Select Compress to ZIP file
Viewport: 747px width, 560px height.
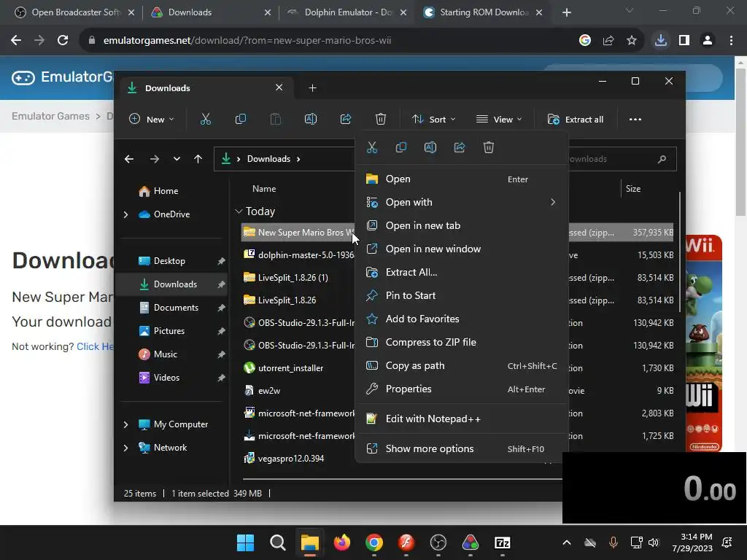[461, 343]
